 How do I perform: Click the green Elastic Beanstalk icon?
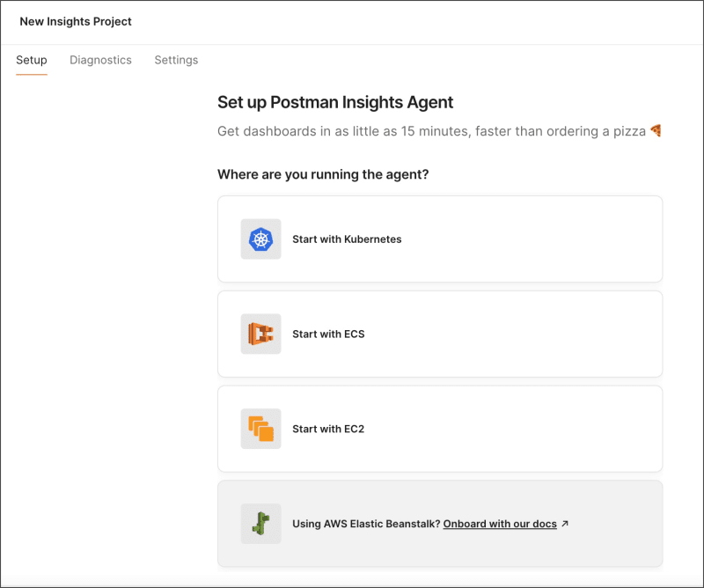260,524
